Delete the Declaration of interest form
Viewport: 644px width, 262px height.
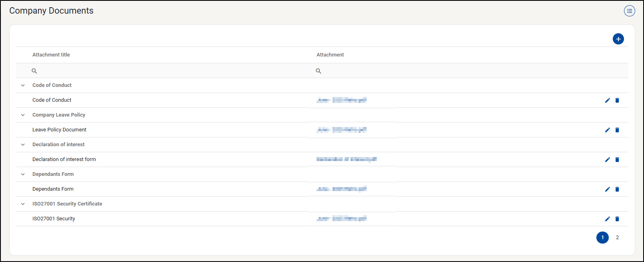click(617, 159)
